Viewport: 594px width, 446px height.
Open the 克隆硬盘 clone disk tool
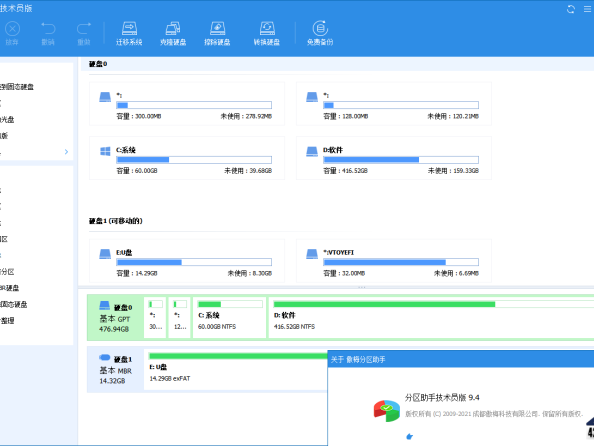coord(173,33)
